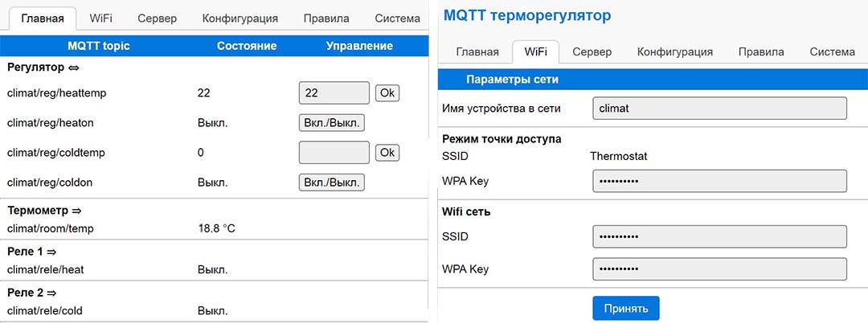
Task: Click the Регулятор section arrow heading
Action: pyautogui.click(x=43, y=68)
